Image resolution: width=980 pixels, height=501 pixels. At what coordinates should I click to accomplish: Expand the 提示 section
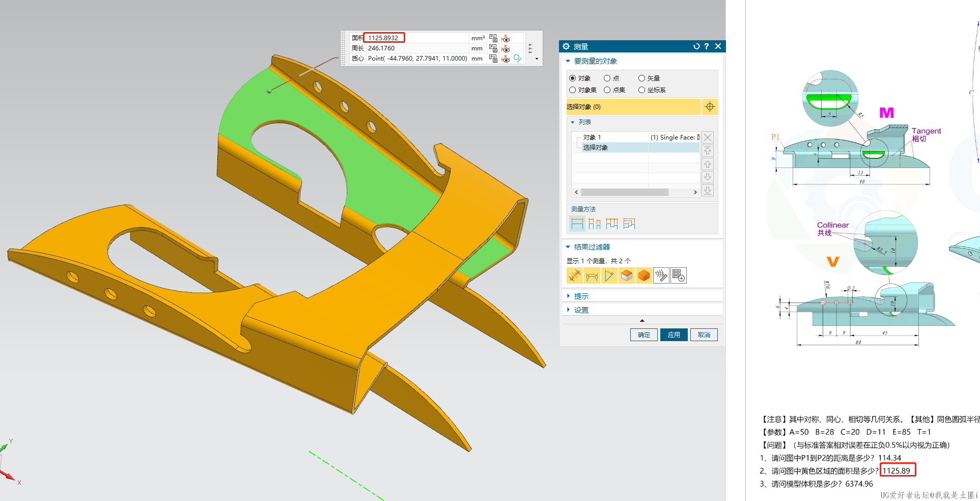coord(568,296)
